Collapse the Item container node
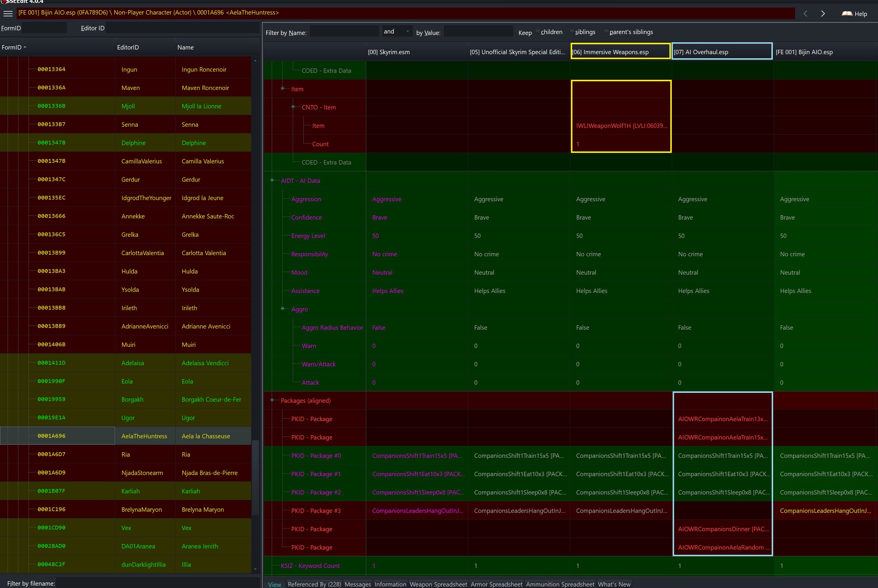Screen dimensions: 878x588 [x=283, y=89]
